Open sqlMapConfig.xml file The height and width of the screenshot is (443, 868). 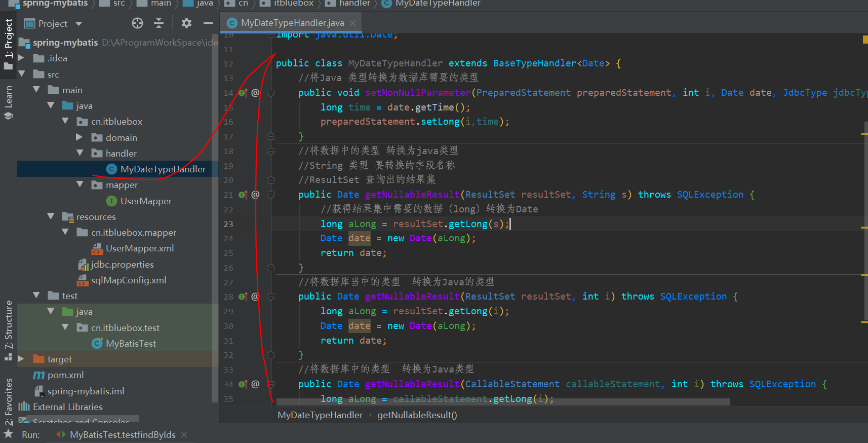tap(122, 280)
